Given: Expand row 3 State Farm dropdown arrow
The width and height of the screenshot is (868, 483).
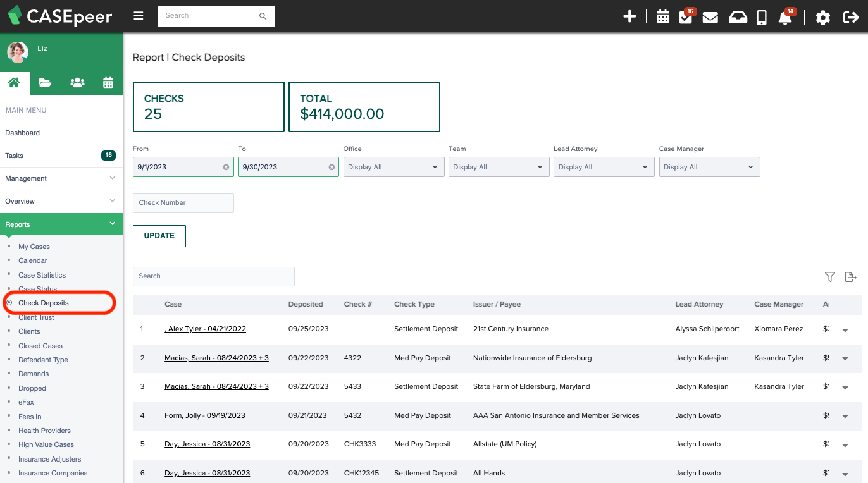Looking at the screenshot, I should tap(845, 388).
